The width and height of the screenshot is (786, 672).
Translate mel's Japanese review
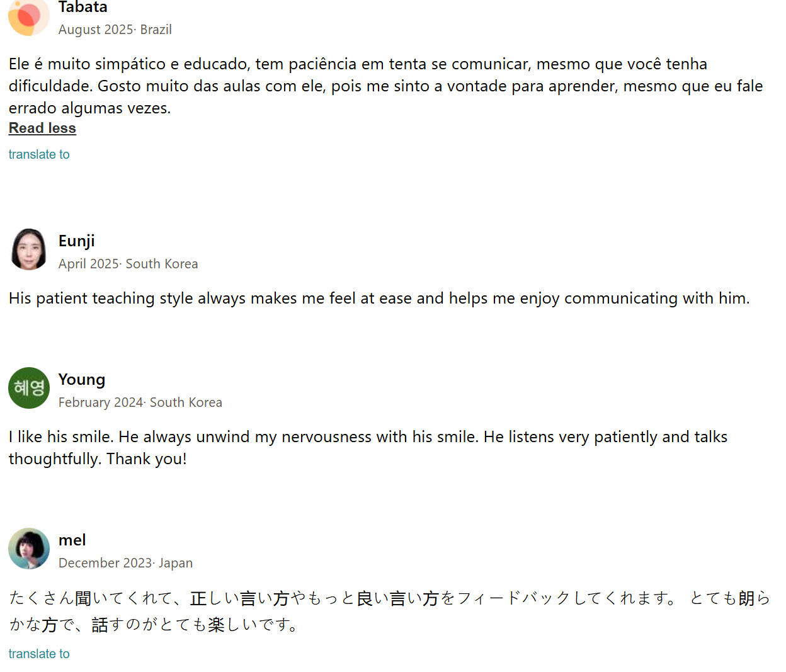pos(39,654)
